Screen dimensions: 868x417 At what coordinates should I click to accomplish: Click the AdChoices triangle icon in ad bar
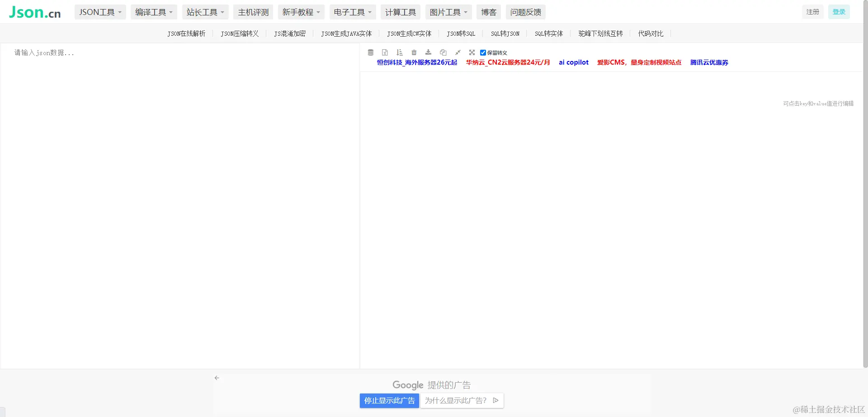pyautogui.click(x=495, y=400)
